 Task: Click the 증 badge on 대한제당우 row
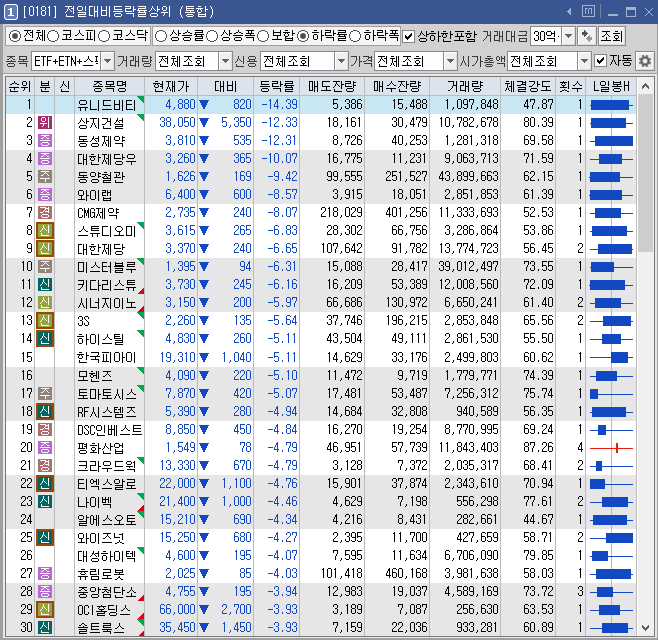point(45,159)
